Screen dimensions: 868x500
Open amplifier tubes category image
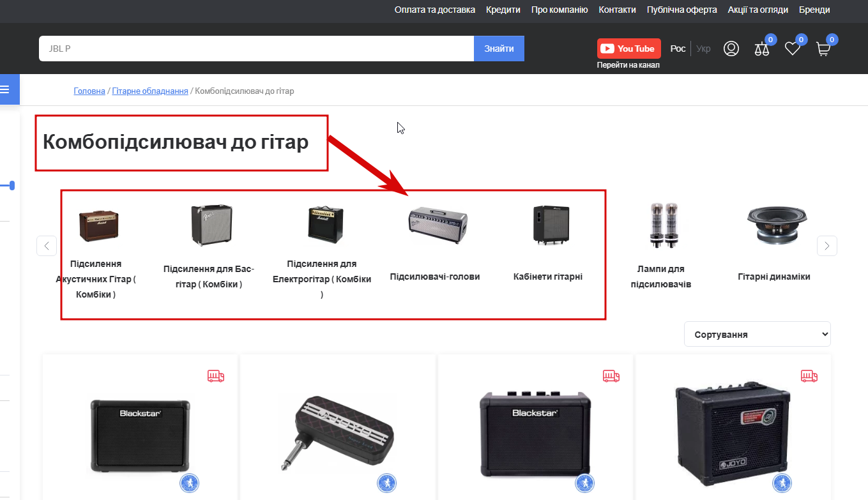[663, 225]
